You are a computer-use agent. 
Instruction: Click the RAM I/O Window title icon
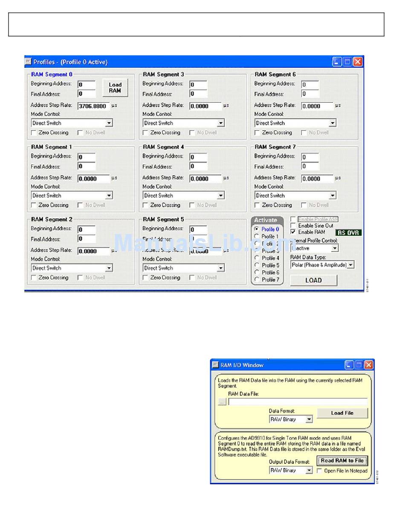[x=215, y=365]
